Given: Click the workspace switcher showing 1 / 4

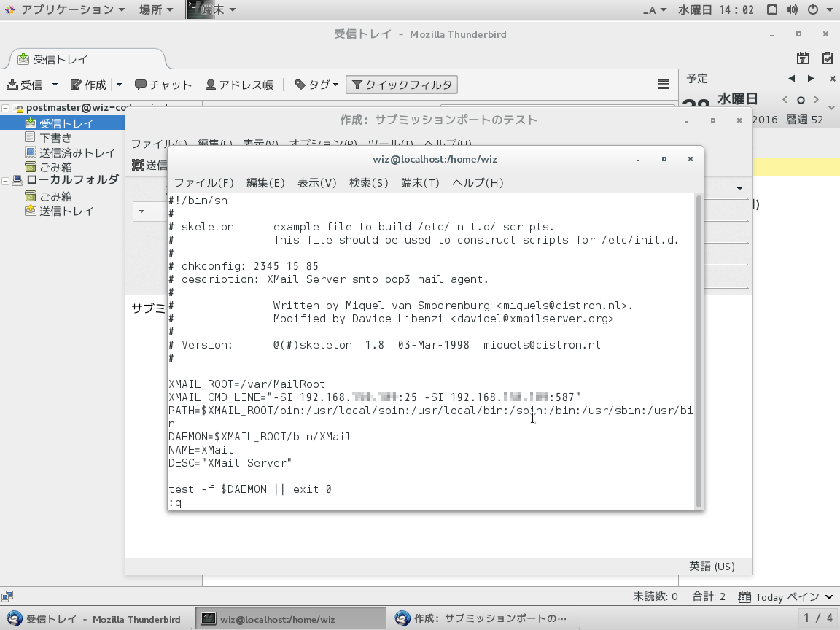Looking at the screenshot, I should 817,619.
